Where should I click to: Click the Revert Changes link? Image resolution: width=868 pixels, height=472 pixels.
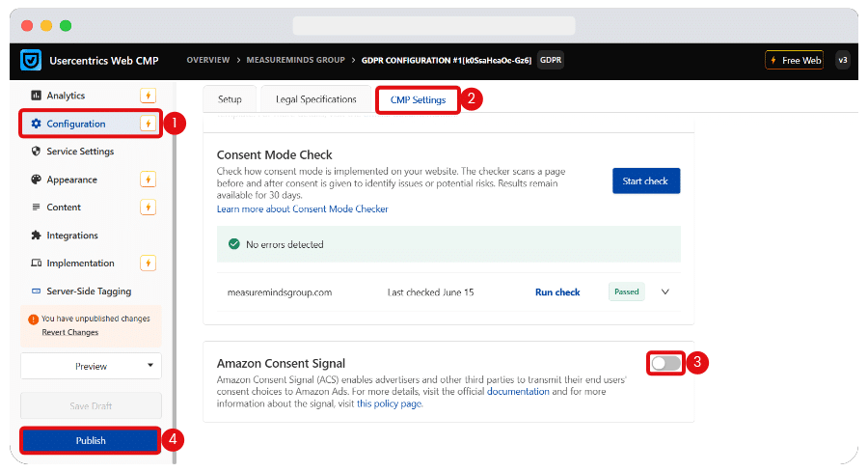pyautogui.click(x=69, y=332)
